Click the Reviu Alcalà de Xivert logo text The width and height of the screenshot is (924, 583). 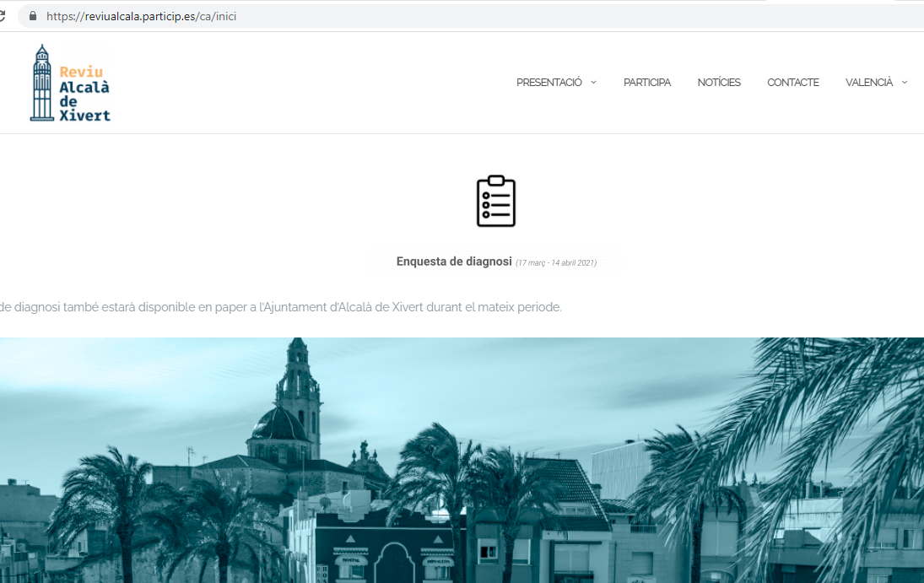point(84,94)
